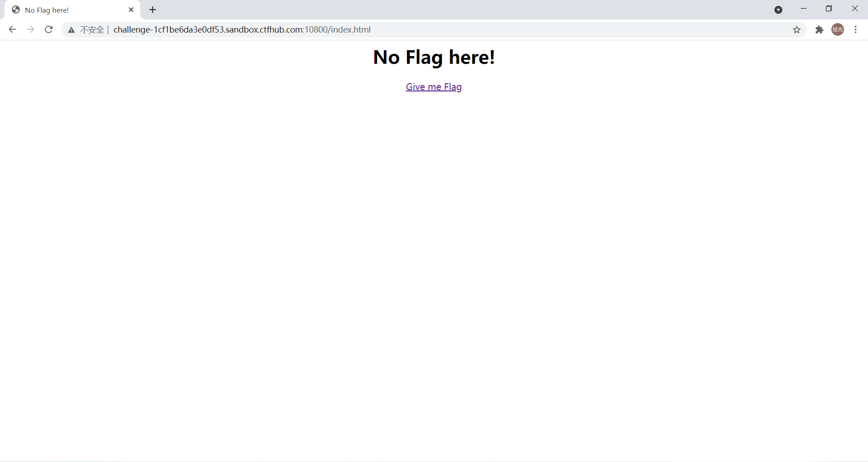Expand the tab search dropdown arrow
This screenshot has width=868, height=462.
(x=778, y=10)
